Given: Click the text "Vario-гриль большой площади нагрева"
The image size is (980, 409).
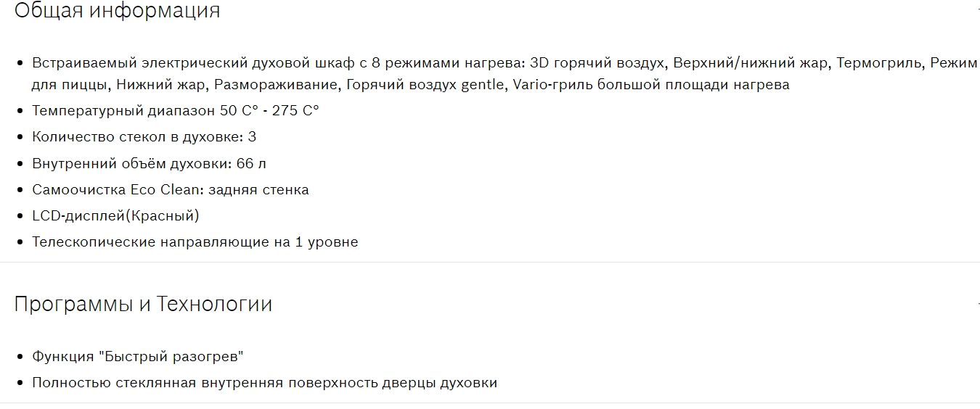Looking at the screenshot, I should (x=650, y=85).
